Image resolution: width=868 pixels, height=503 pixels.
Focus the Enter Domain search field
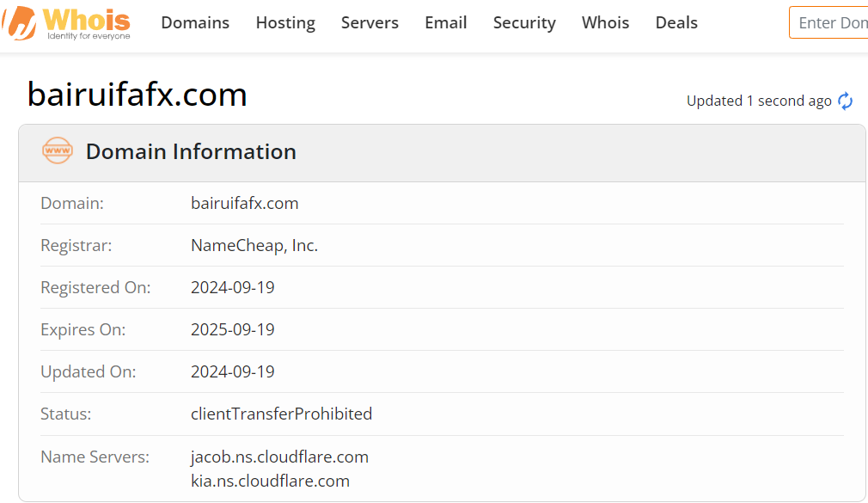coord(828,22)
